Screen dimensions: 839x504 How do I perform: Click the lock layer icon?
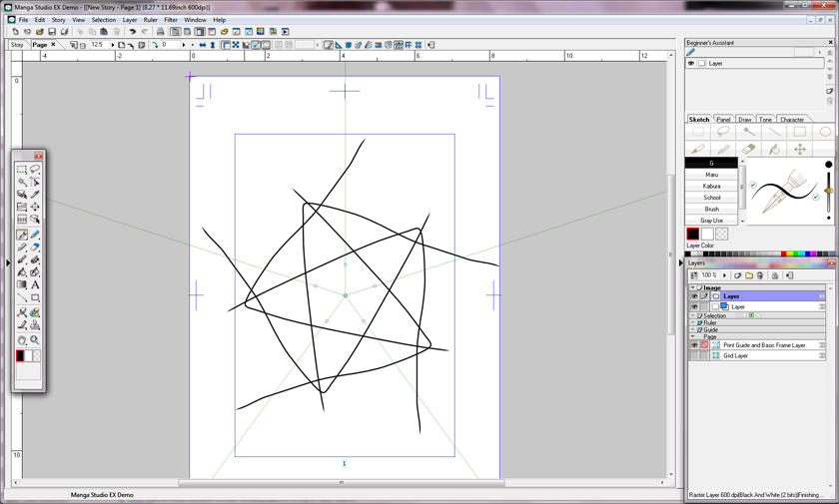coord(775,275)
